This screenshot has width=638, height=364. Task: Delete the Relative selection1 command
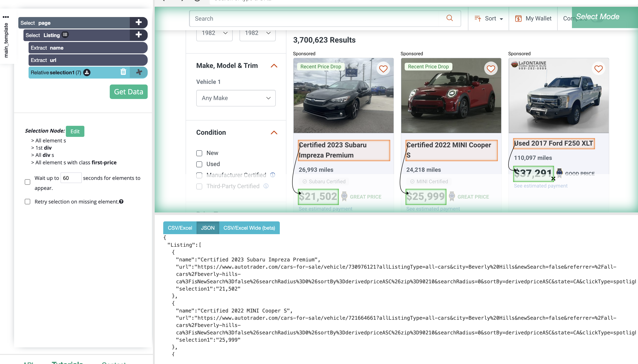pyautogui.click(x=123, y=72)
